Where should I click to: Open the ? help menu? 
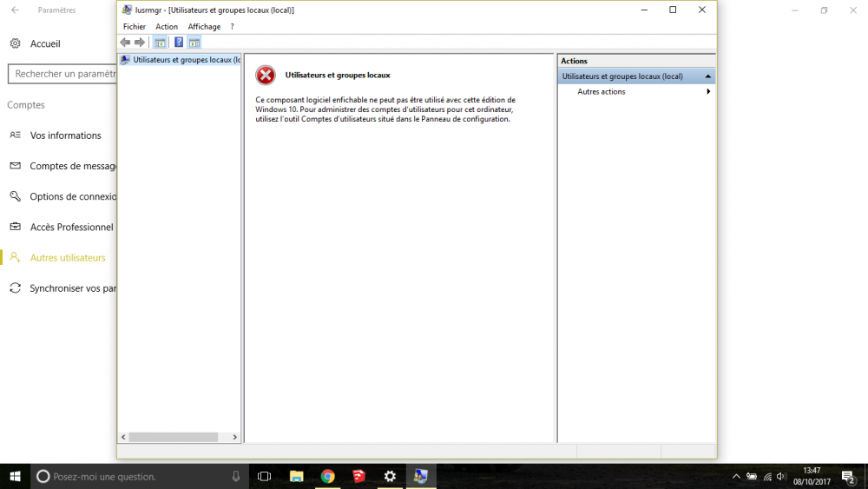[x=232, y=27]
